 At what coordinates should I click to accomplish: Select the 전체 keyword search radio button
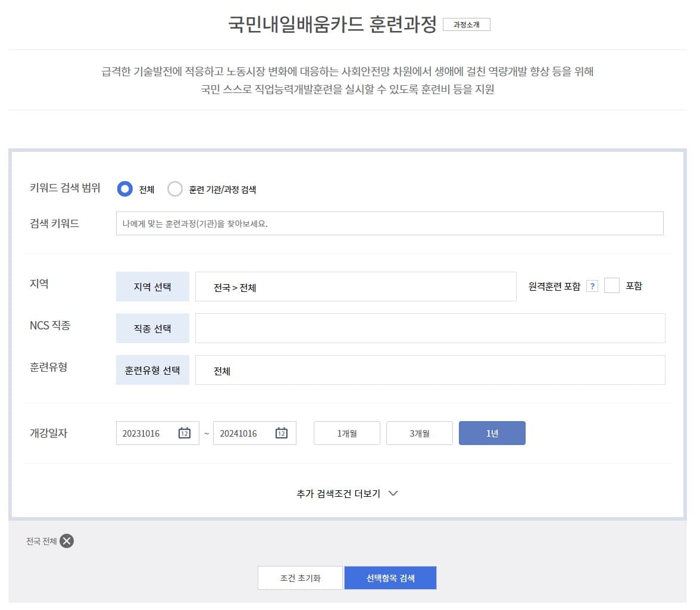point(124,188)
